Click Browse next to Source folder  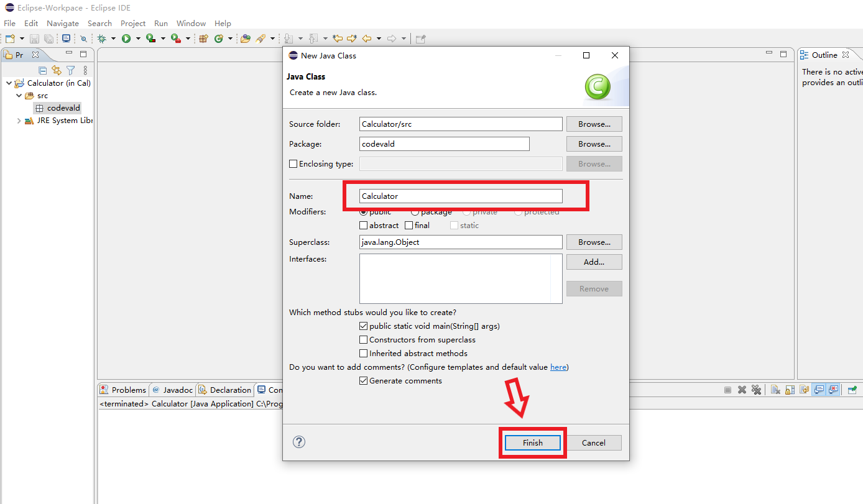pos(594,124)
